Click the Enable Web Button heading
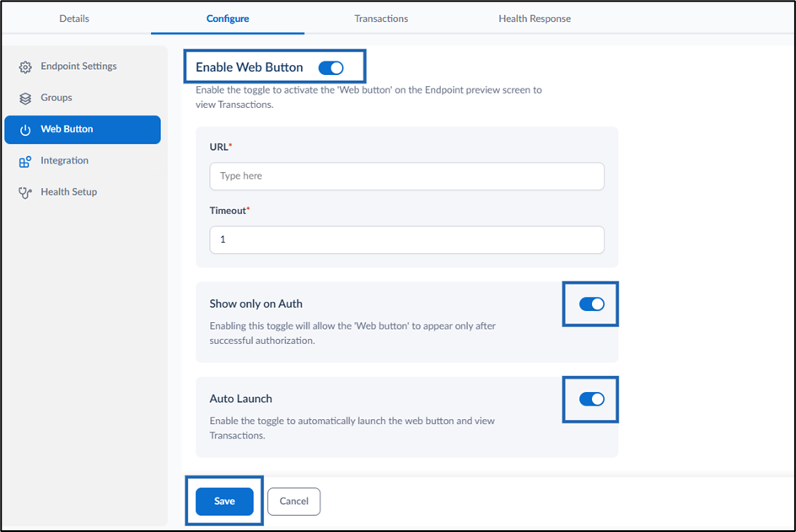Image resolution: width=796 pixels, height=532 pixels. [250, 67]
